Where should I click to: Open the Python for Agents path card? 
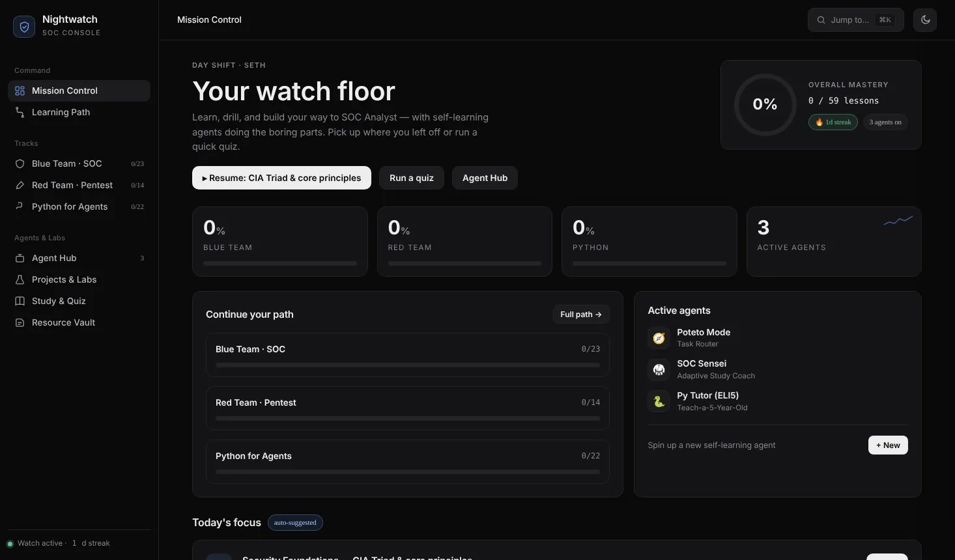pos(408,462)
